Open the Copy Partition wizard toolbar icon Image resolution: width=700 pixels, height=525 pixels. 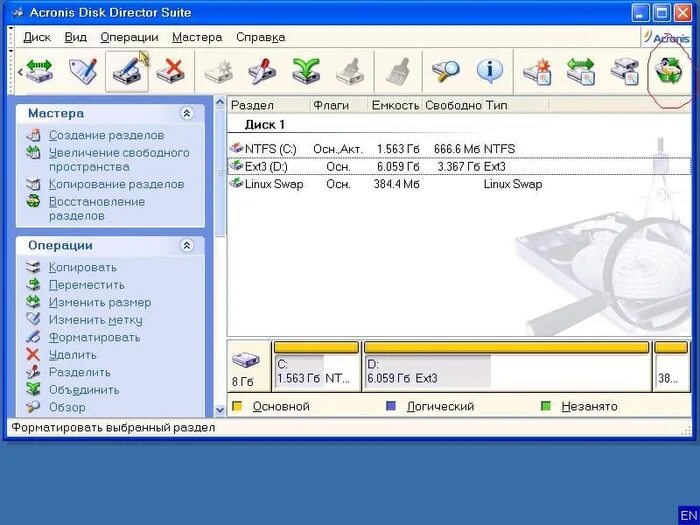tap(625, 71)
